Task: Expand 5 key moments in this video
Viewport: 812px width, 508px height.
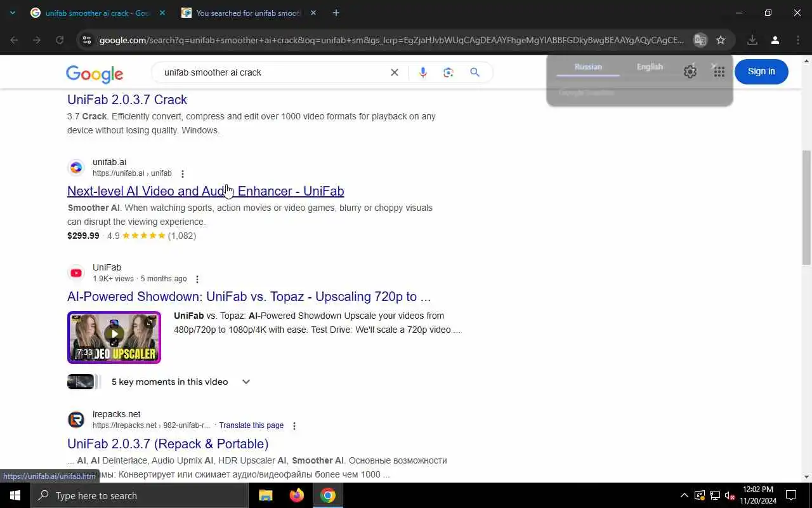Action: tap(246, 382)
